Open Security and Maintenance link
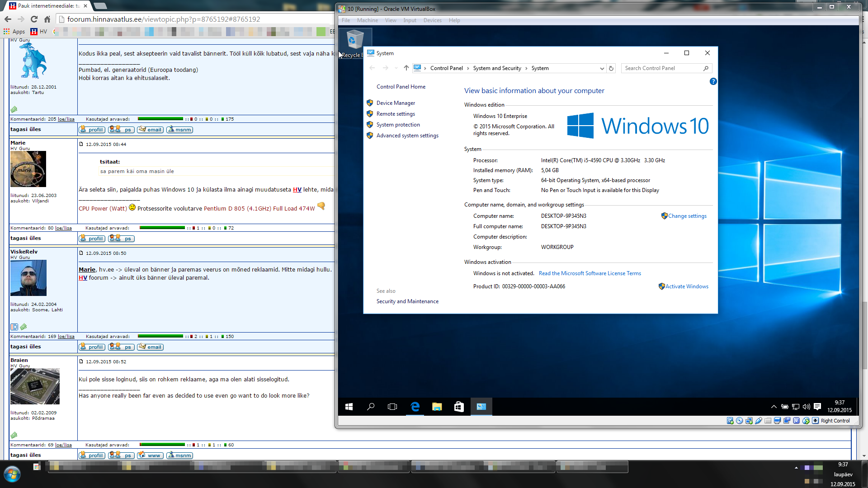Viewport: 868px width, 488px height. (x=407, y=301)
